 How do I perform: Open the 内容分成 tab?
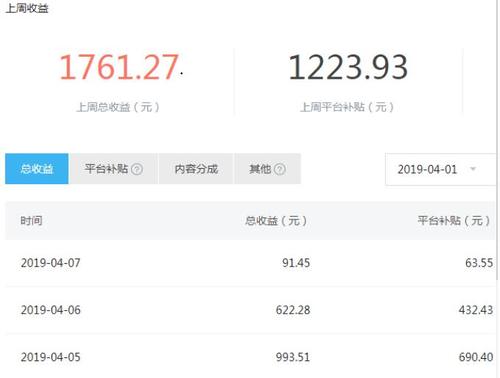[196, 169]
